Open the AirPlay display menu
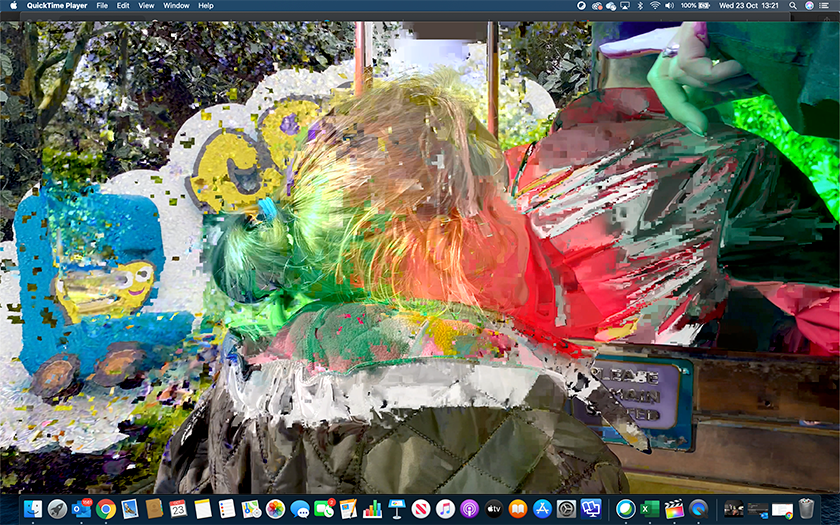This screenshot has height=525, width=840. click(x=625, y=5)
